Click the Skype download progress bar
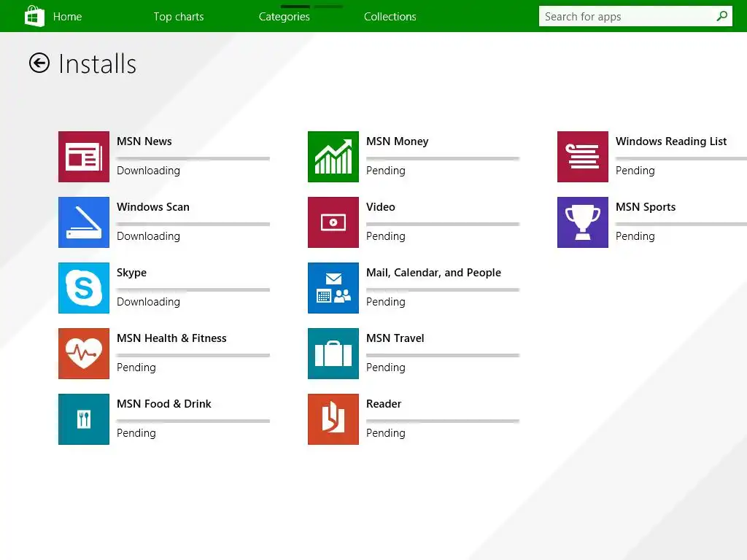Viewport: 747px width, 560px height. (193, 290)
